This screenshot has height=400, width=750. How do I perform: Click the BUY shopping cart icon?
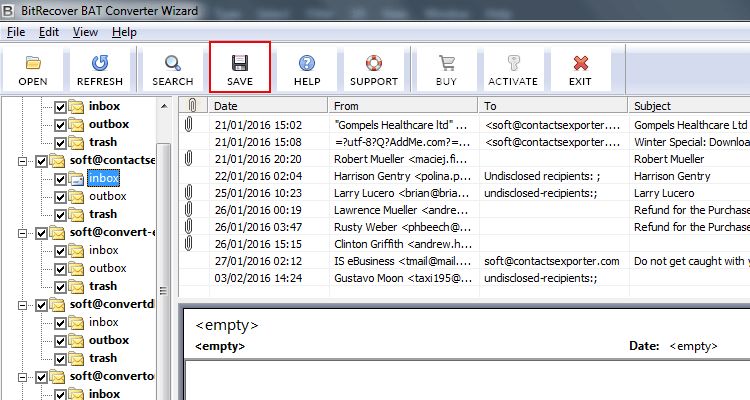coord(446,63)
